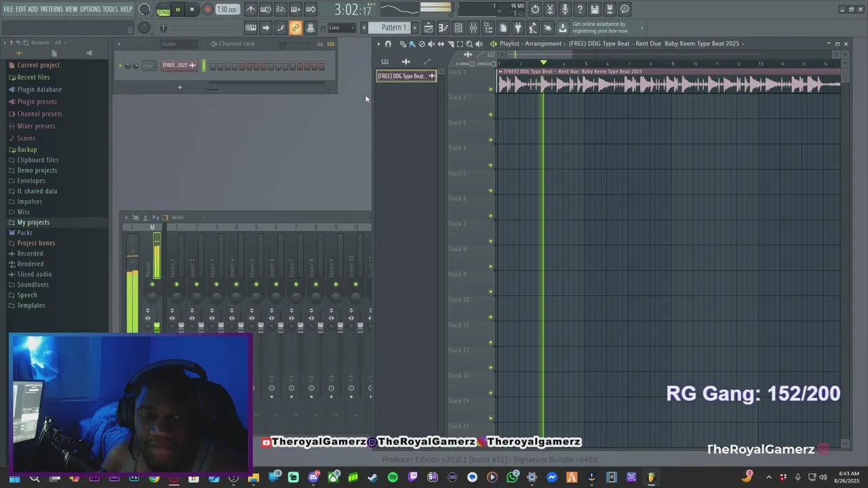Select the playlist Draw pencil tool

click(x=403, y=44)
